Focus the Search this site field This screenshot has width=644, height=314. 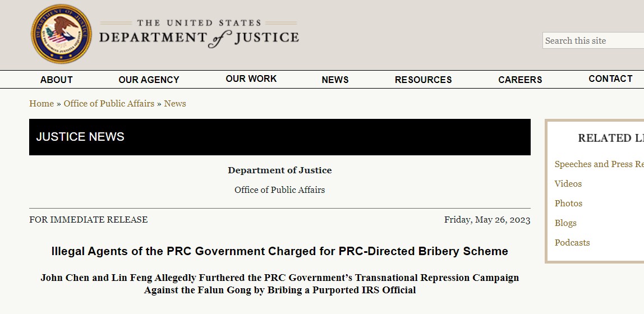click(593, 40)
